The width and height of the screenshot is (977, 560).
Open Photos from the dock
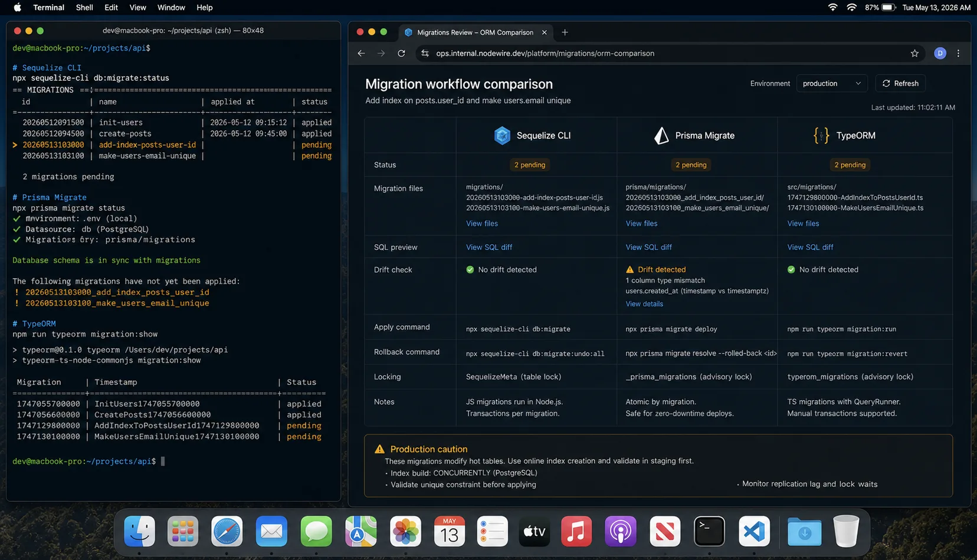[x=405, y=532]
